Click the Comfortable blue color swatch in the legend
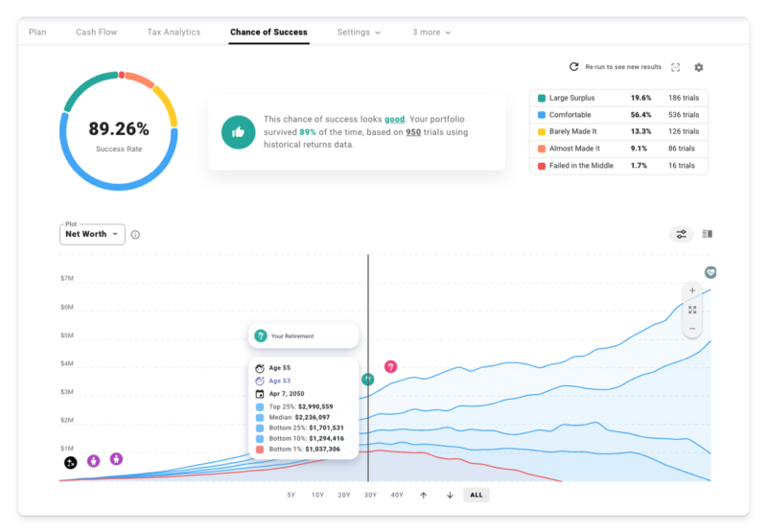Image resolution: width=767 pixels, height=532 pixels. point(542,115)
